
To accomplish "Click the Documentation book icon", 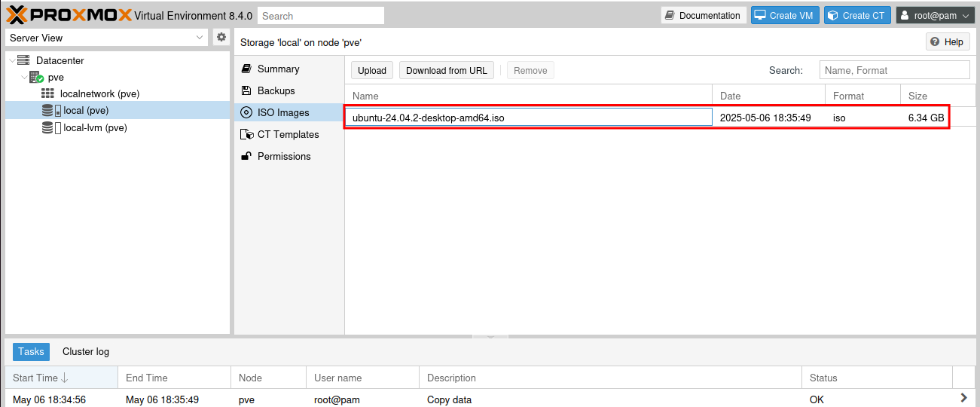I will click(x=670, y=15).
